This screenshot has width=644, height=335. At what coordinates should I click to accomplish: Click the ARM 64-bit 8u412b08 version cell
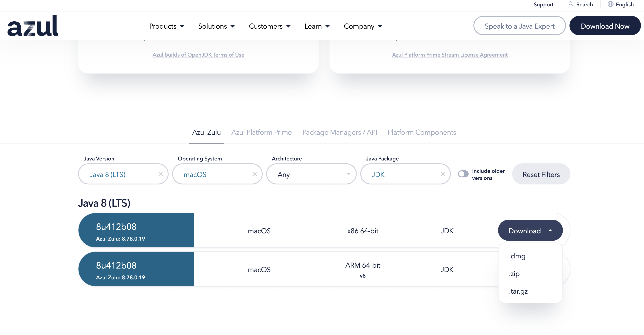[136, 269]
